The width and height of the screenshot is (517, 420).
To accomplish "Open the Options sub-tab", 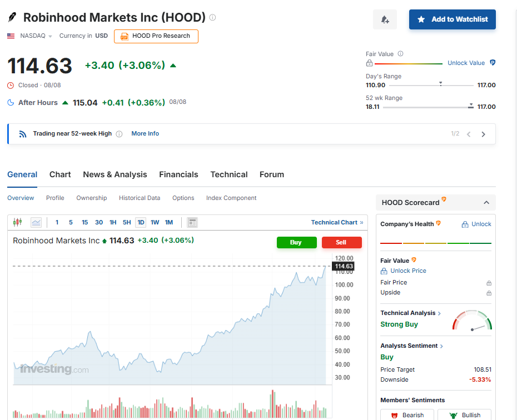I will pos(183,198).
